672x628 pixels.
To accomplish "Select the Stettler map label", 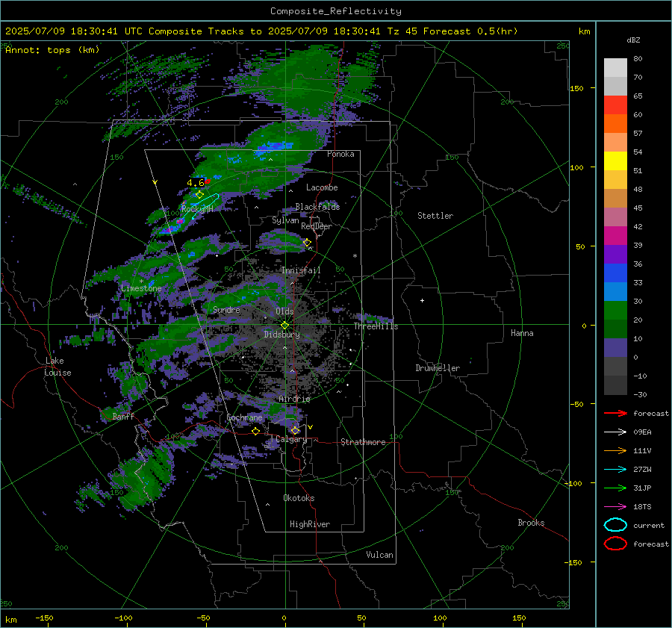I will [435, 216].
